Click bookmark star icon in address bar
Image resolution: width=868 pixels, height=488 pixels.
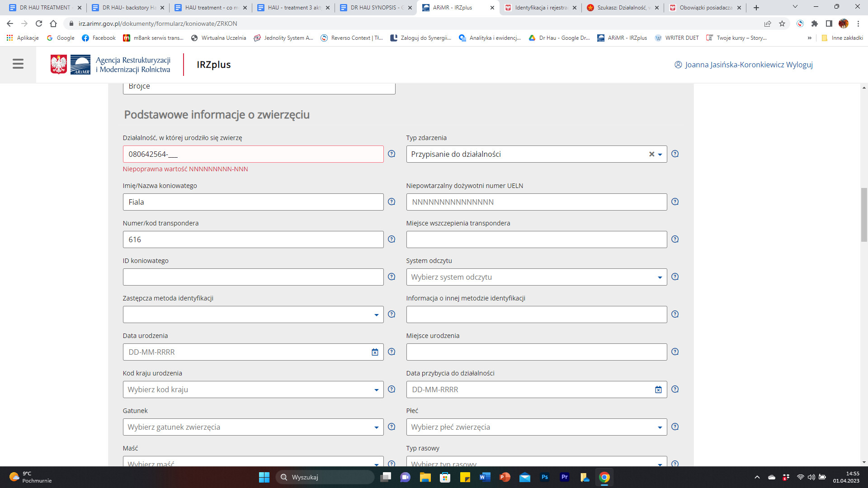tap(782, 23)
